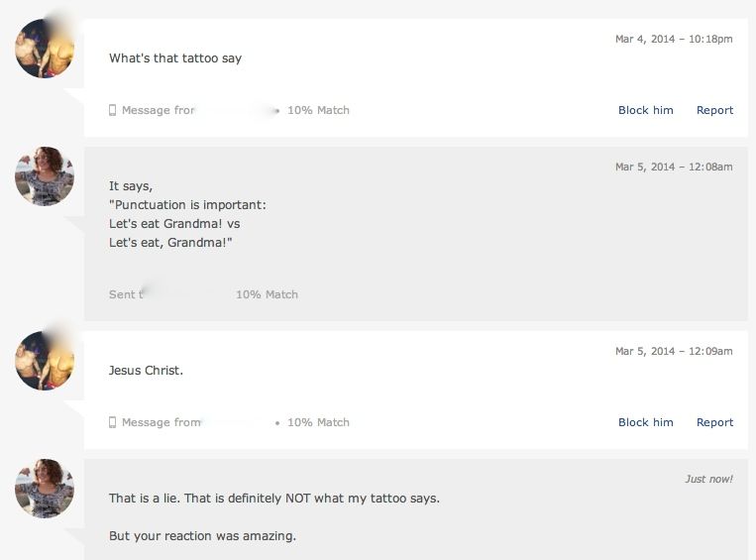
Task: Click the phone icon in the Mar 4 message
Action: point(113,110)
